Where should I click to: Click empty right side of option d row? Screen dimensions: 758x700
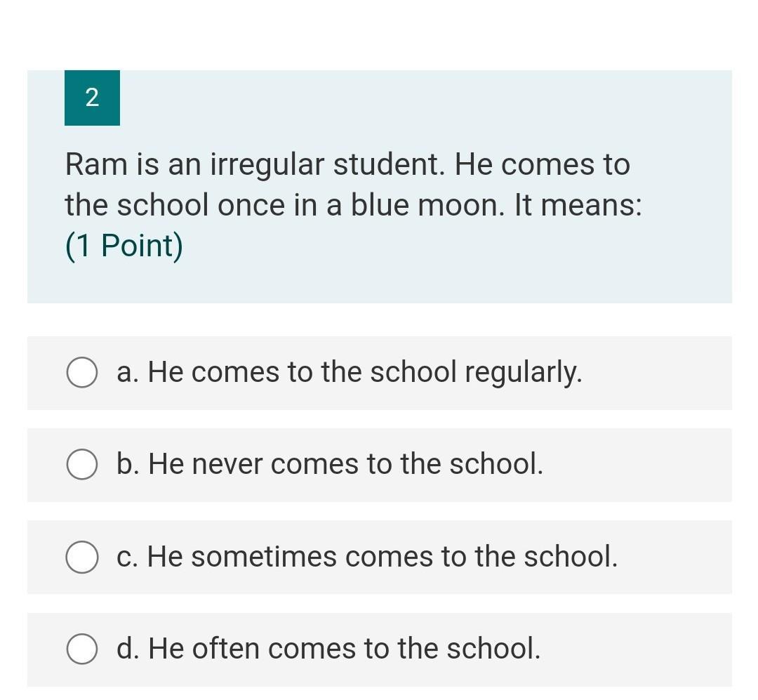pyautogui.click(x=646, y=649)
